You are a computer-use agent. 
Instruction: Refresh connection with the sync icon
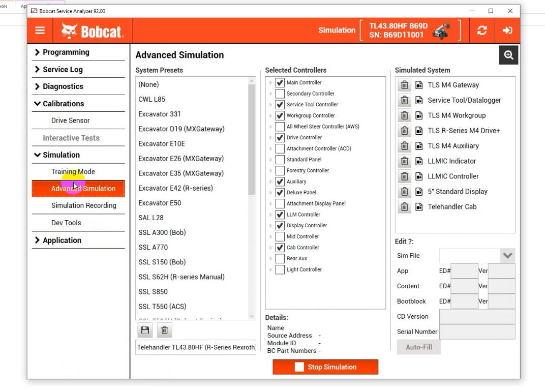point(482,31)
